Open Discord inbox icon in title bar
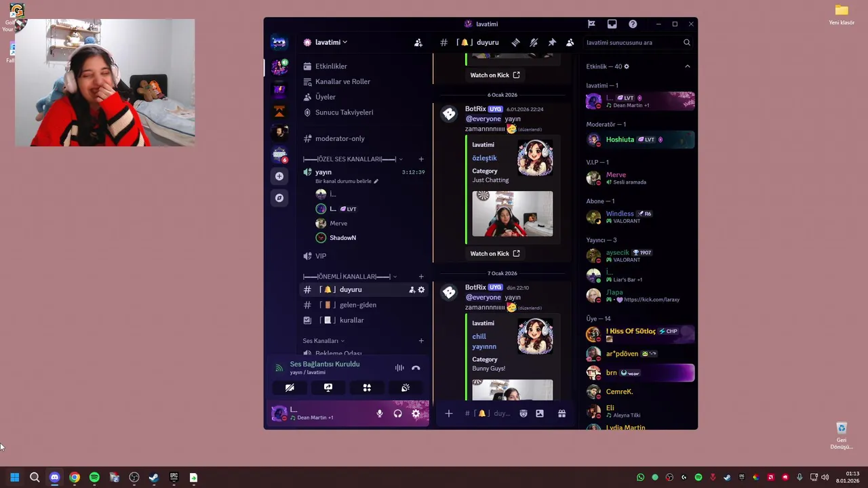 pos(612,24)
